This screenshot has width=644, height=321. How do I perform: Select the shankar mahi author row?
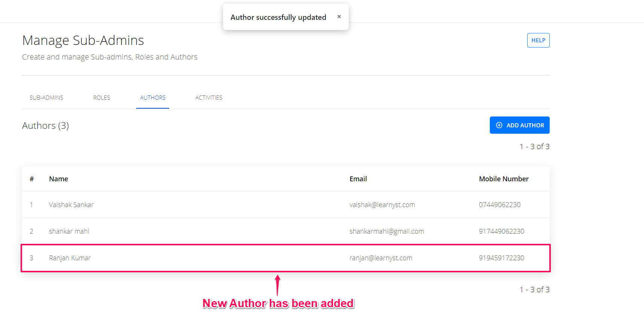point(286,231)
